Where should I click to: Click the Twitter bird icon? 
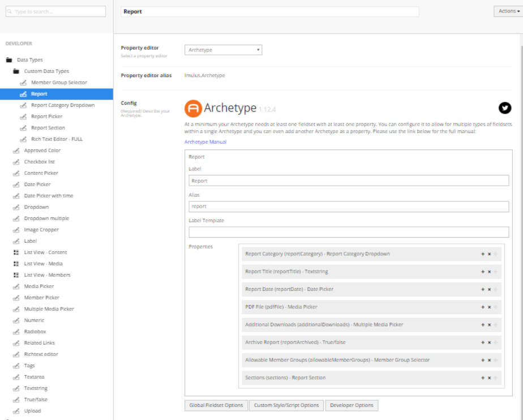click(x=505, y=108)
